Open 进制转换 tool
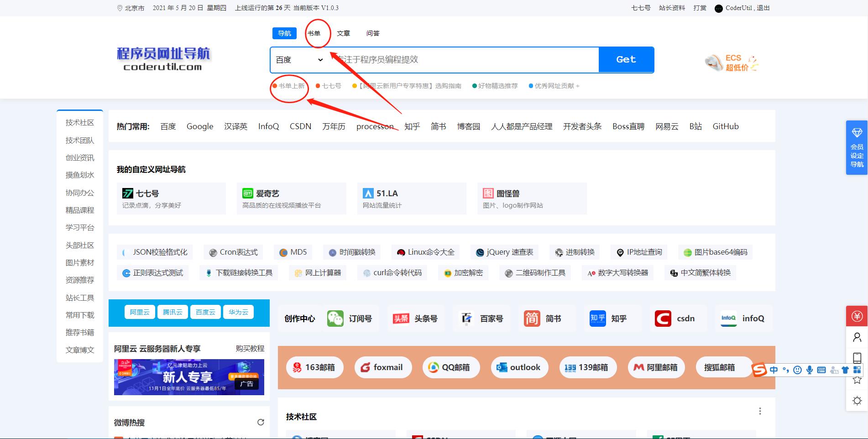868x439 pixels. click(575, 252)
